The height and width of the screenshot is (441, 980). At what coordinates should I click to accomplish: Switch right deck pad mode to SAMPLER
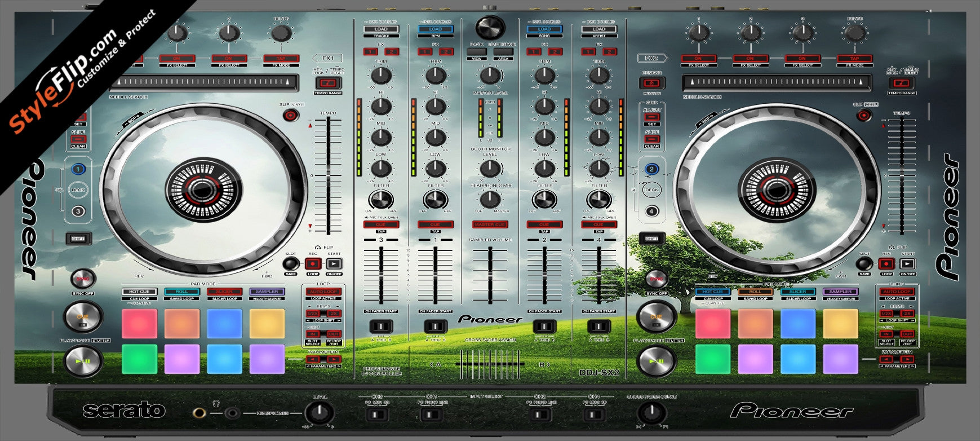(840, 292)
